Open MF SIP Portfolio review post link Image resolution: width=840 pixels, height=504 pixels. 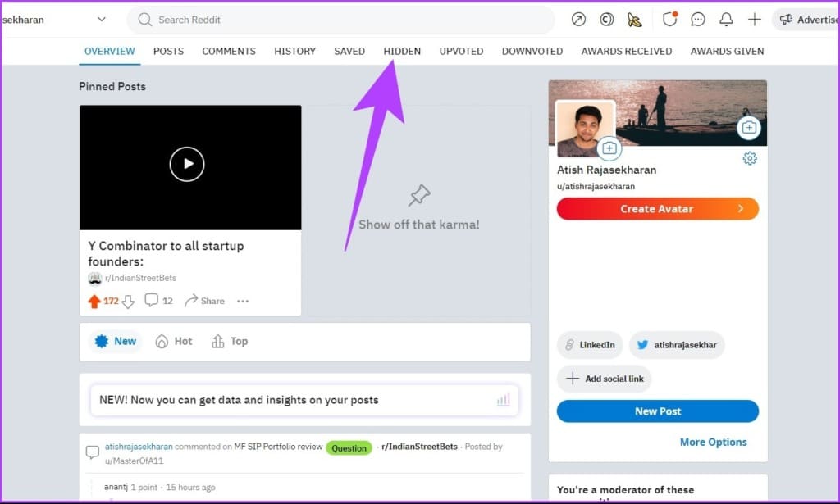[278, 447]
